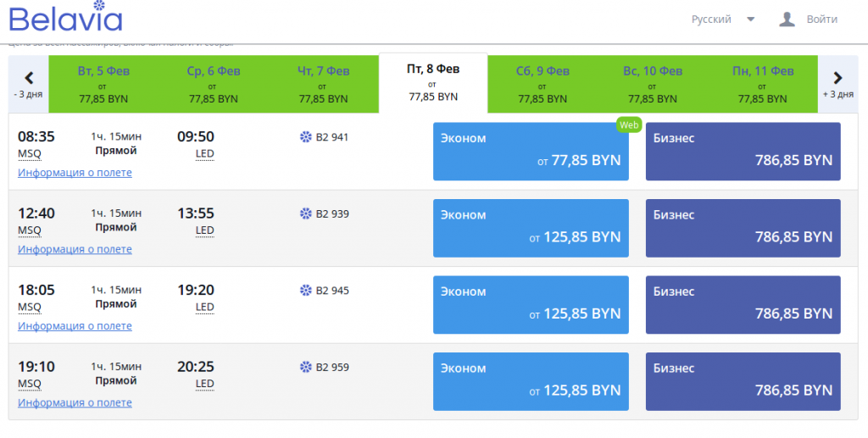Click the Belavia logo
Viewport: 868px width, 438px height.
click(65, 19)
